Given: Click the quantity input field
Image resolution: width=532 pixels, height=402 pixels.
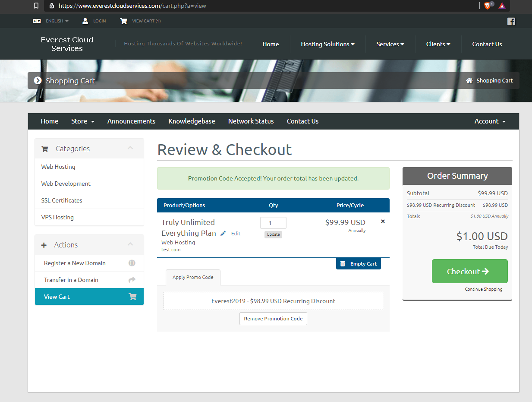Looking at the screenshot, I should coord(273,223).
